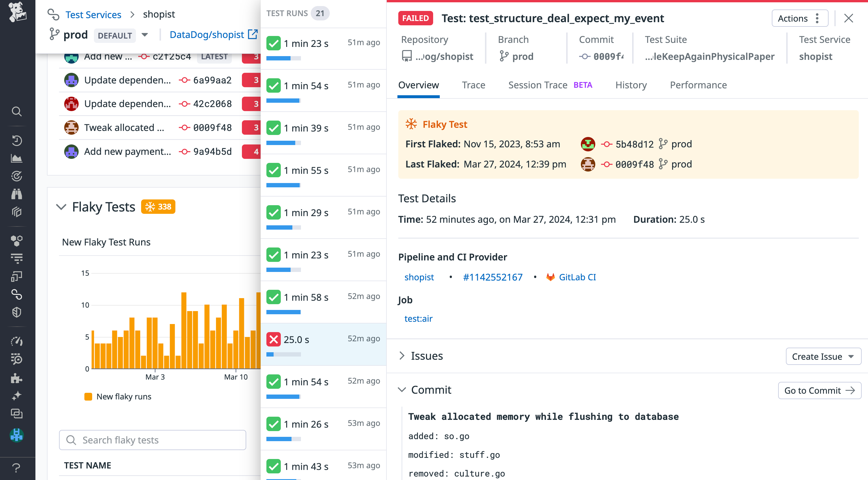The image size is (868, 480).
Task: Open pipeline #1142552167
Action: pyautogui.click(x=492, y=277)
